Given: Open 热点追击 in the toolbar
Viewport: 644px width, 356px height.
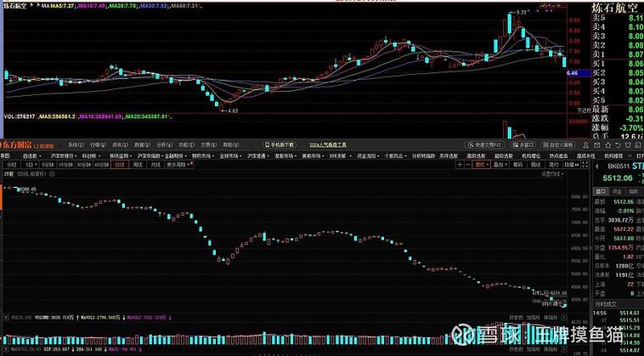Looking at the screenshot, I should pyautogui.click(x=557, y=156).
